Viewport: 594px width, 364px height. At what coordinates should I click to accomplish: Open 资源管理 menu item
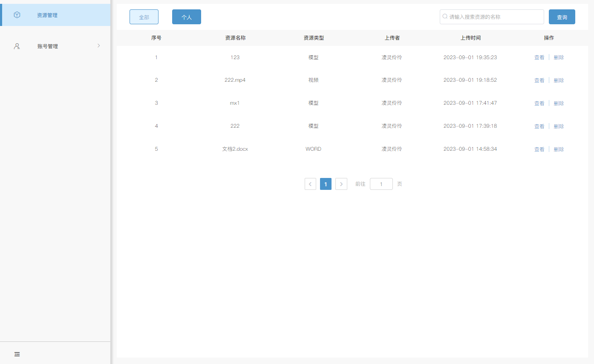click(55, 15)
